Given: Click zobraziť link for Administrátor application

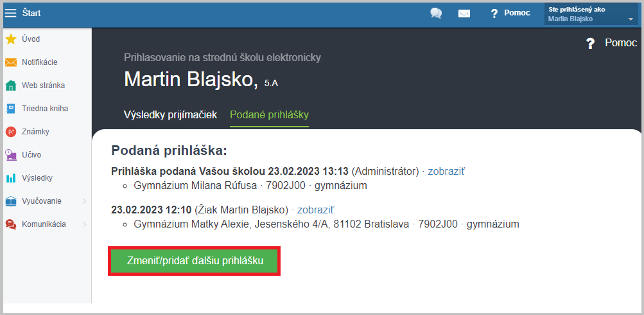Looking at the screenshot, I should click(x=447, y=172).
